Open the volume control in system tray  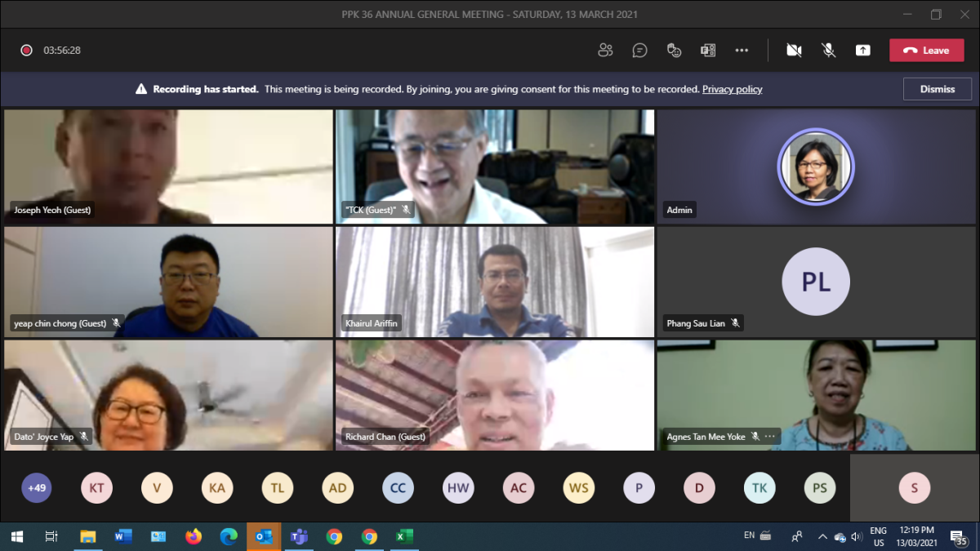click(x=857, y=536)
